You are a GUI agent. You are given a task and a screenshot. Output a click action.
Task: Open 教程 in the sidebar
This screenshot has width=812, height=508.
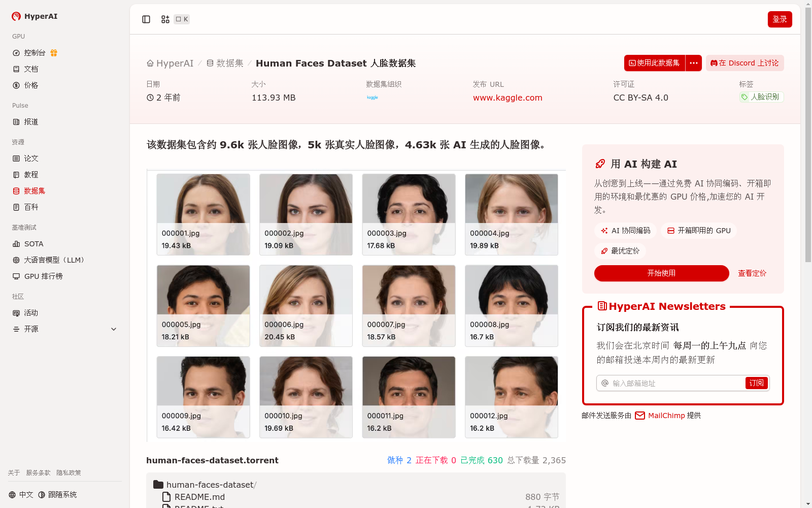25,175
